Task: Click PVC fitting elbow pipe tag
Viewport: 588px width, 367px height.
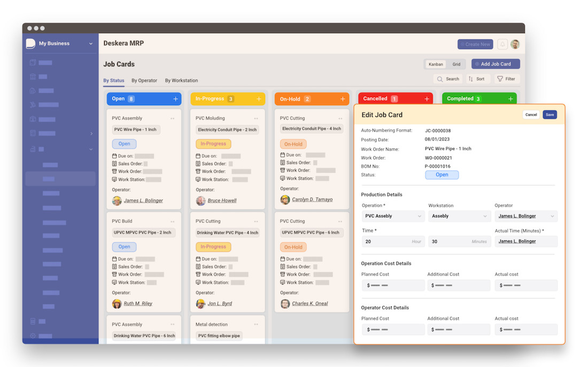Action: coord(219,336)
